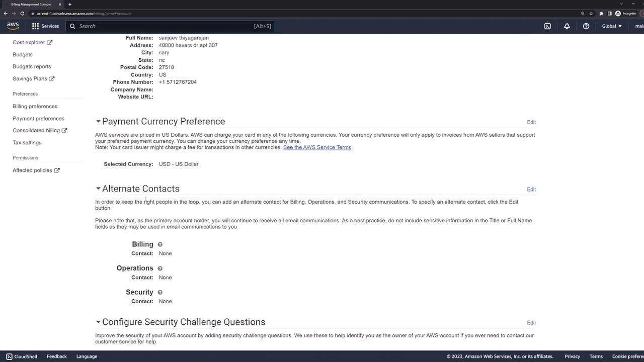
Task: Bookmark this page with the star icon
Action: [x=591, y=14]
